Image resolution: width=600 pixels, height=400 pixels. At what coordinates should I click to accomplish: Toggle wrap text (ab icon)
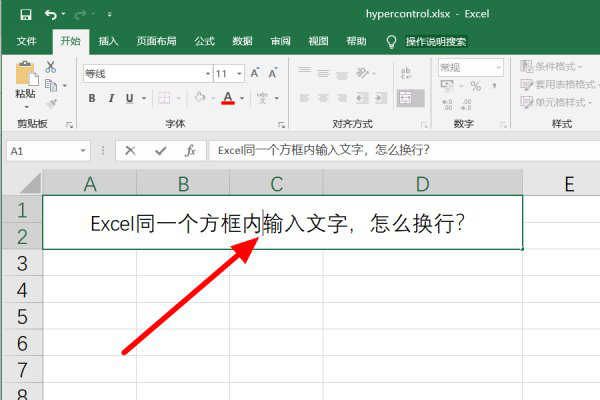pos(406,73)
